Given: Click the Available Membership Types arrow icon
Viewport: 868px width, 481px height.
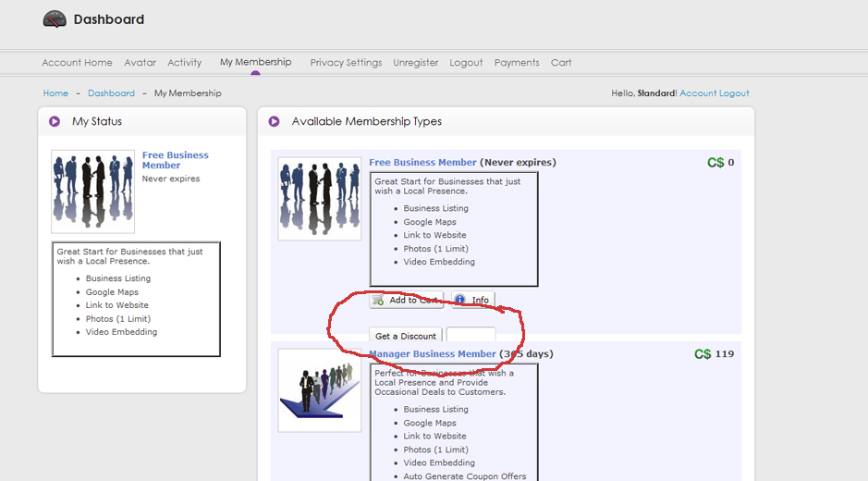Looking at the screenshot, I should point(274,121).
